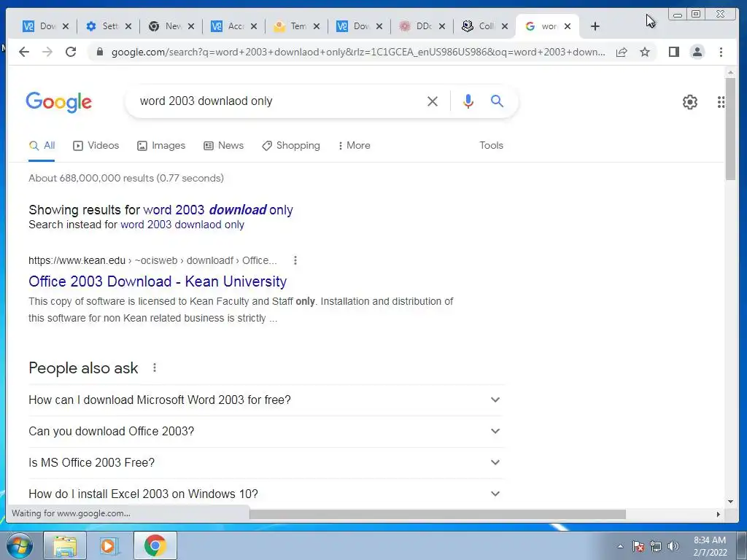Image resolution: width=747 pixels, height=560 pixels.
Task: Click the Google search input field
Action: [x=279, y=101]
